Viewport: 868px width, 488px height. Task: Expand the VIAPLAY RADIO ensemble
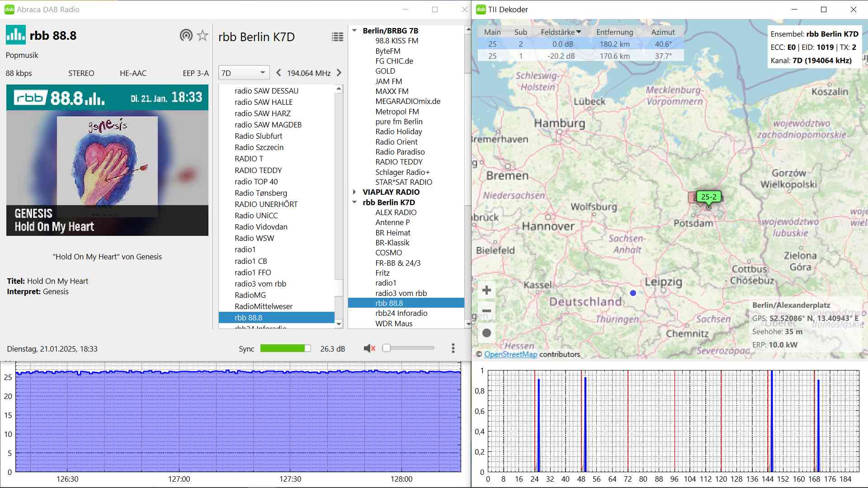[x=354, y=192]
